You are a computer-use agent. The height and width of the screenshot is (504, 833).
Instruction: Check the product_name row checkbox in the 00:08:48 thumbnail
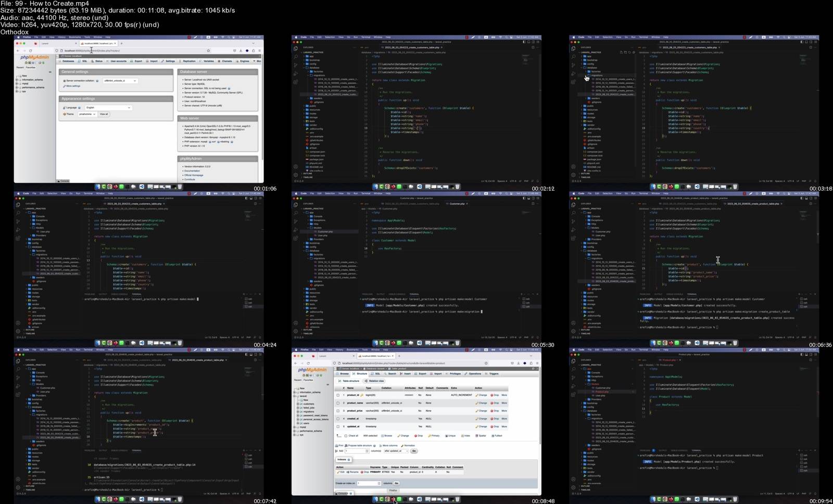pos(338,403)
